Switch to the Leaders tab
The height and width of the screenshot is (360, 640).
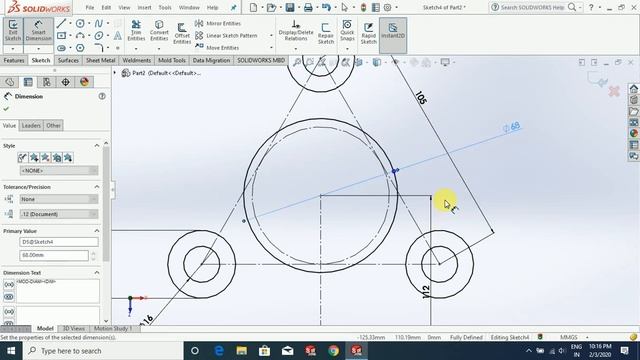click(31, 126)
